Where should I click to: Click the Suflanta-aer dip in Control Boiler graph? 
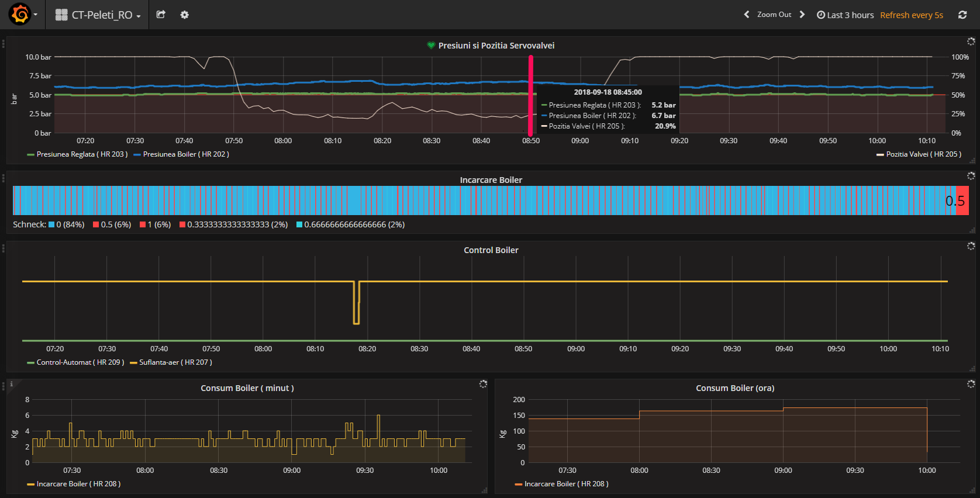click(357, 303)
